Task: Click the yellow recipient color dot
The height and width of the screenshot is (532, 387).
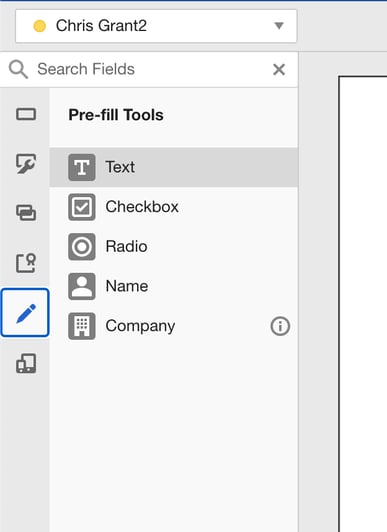Action: (x=40, y=26)
